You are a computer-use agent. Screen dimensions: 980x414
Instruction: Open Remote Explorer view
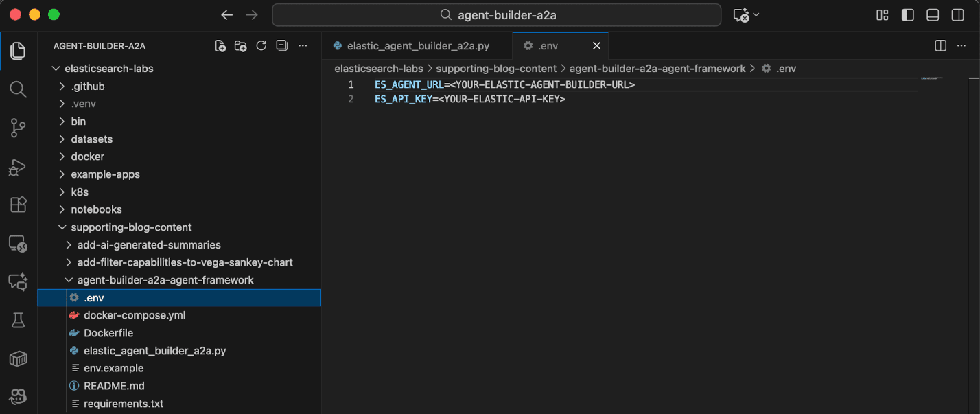(18, 244)
